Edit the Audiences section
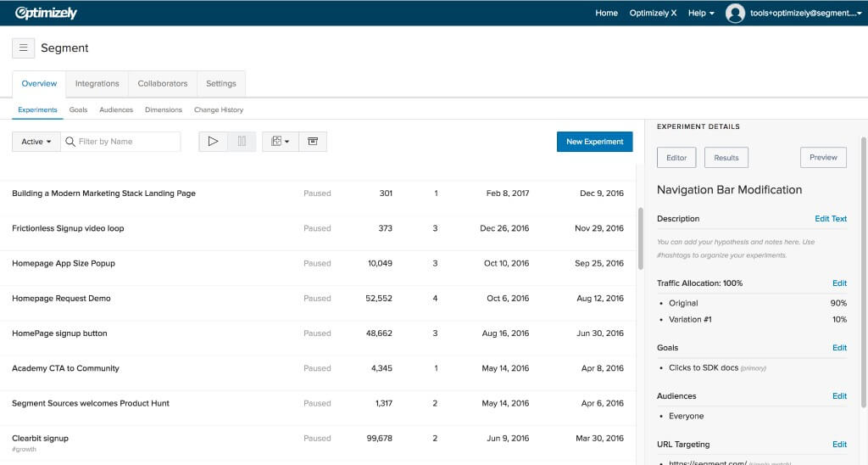 [839, 395]
